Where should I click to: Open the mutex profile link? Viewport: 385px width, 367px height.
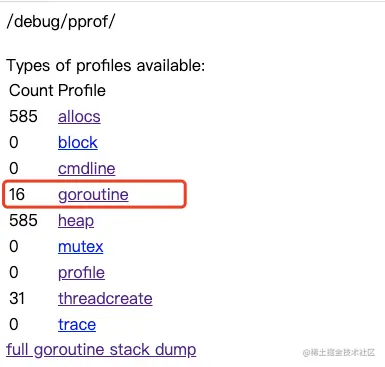81,247
